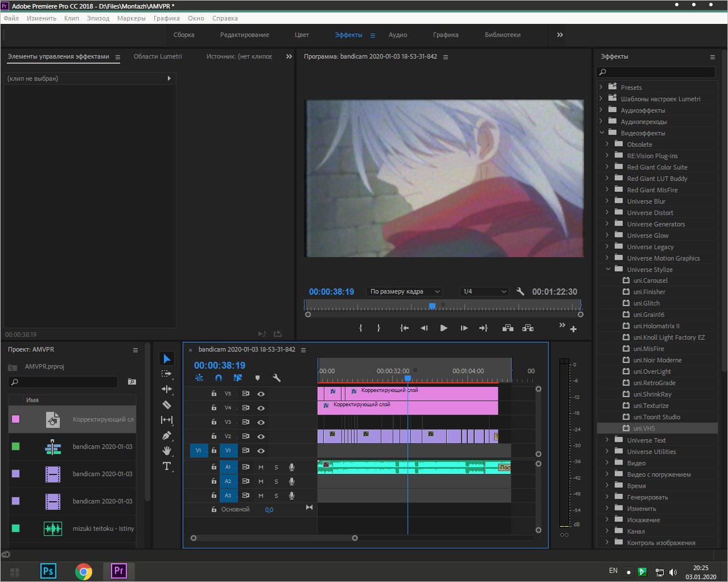Click the Lift button
Image resolution: width=728 pixels, height=582 pixels.
click(508, 328)
